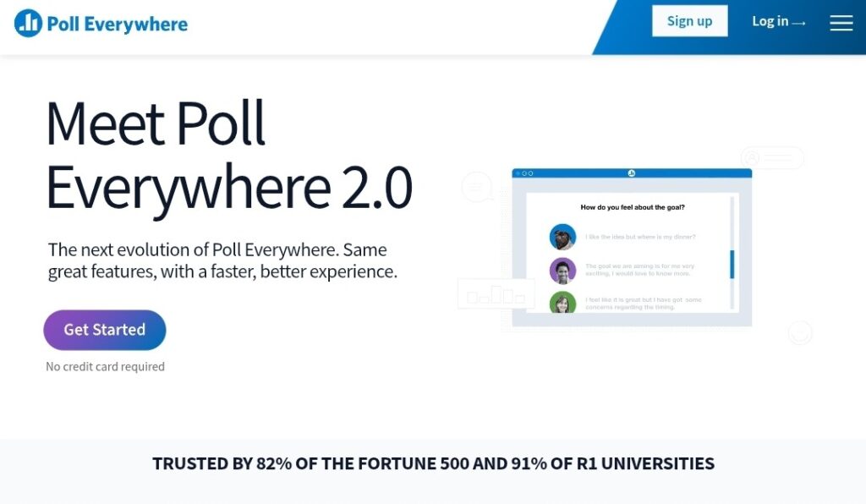
Task: Select the purple-circled man avatar
Action: pyautogui.click(x=562, y=271)
